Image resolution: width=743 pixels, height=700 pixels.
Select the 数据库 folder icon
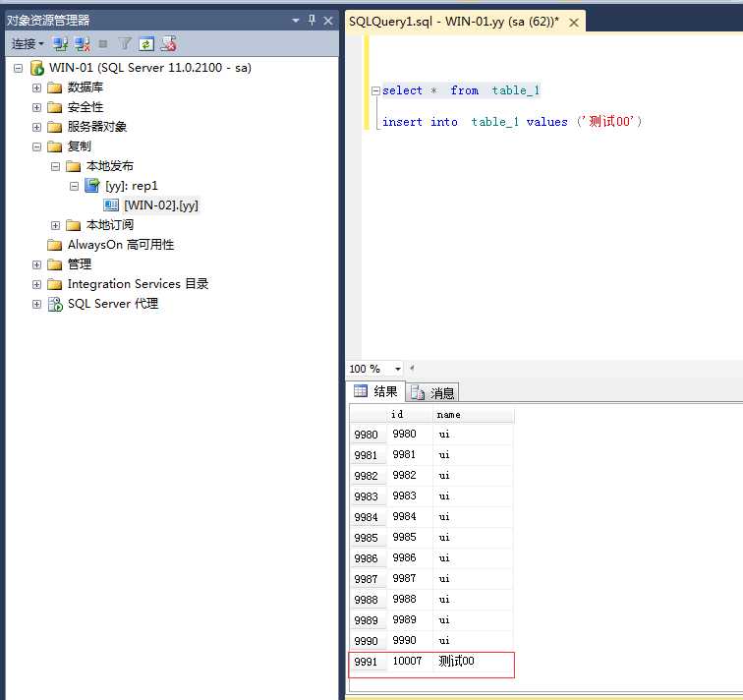pyautogui.click(x=54, y=87)
